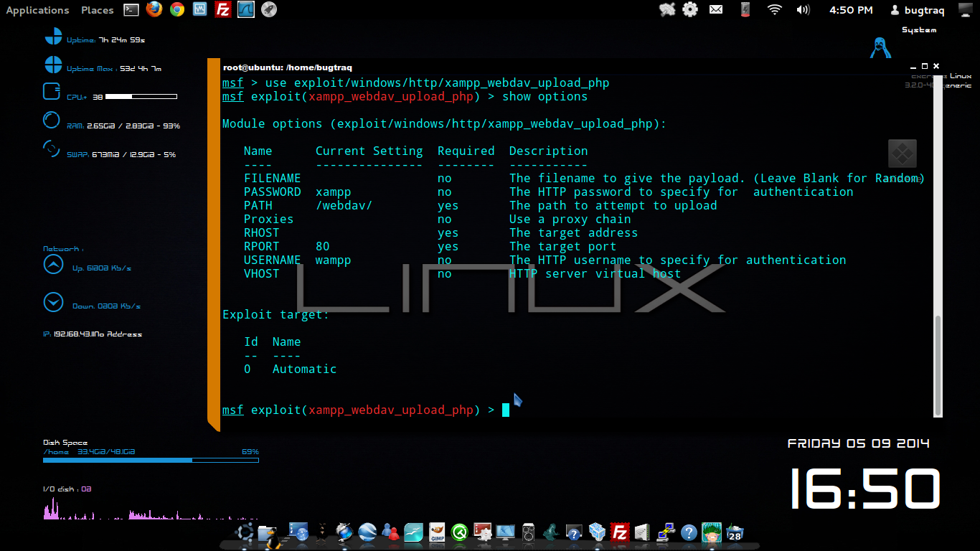Open the battery status indicator
The width and height of the screenshot is (980, 551).
pos(745,9)
